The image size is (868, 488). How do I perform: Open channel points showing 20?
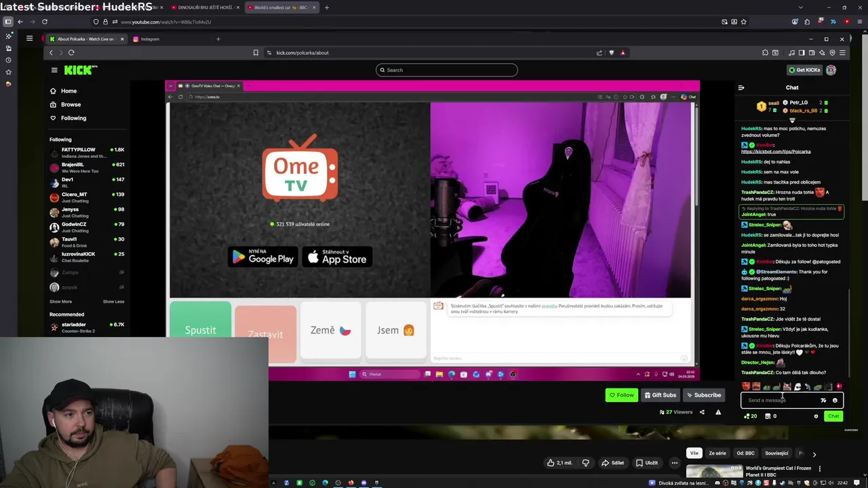[751, 416]
